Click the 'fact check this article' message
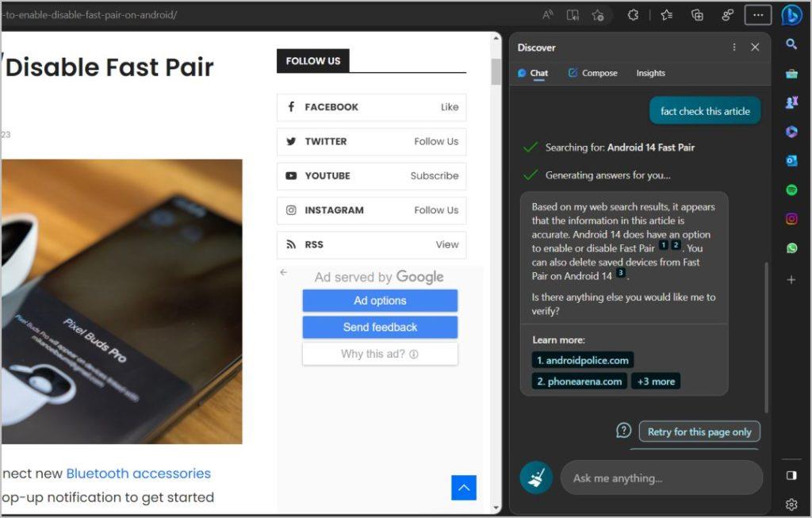The height and width of the screenshot is (518, 812). [x=705, y=111]
